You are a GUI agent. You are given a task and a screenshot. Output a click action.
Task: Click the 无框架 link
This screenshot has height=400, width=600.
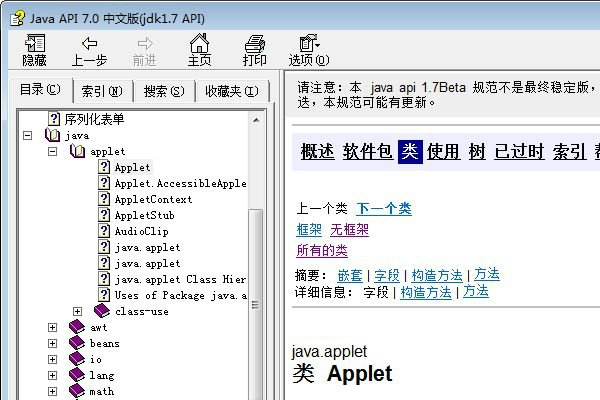[x=349, y=230]
